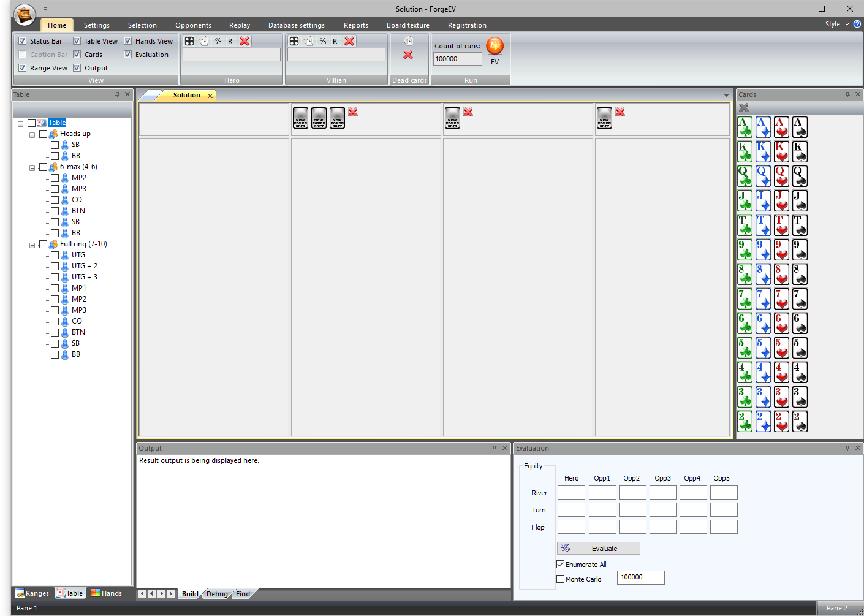Click the Villian group percent icon
864x616 pixels.
[x=323, y=41]
